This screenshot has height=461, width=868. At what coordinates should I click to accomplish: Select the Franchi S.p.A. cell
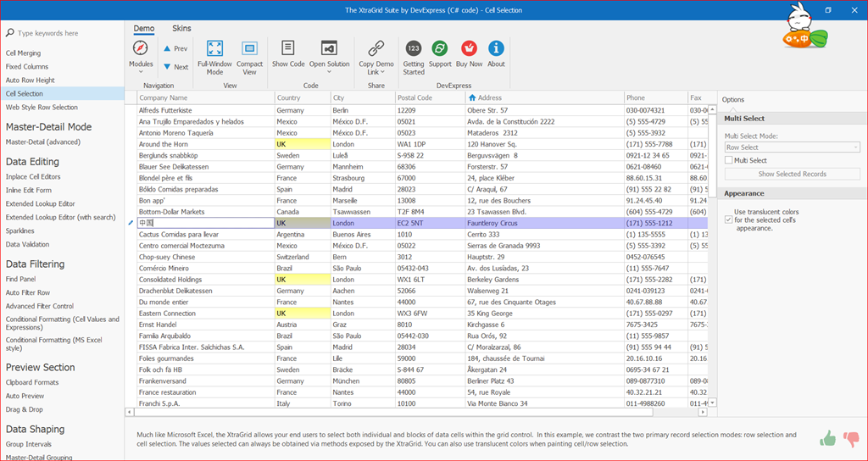206,403
